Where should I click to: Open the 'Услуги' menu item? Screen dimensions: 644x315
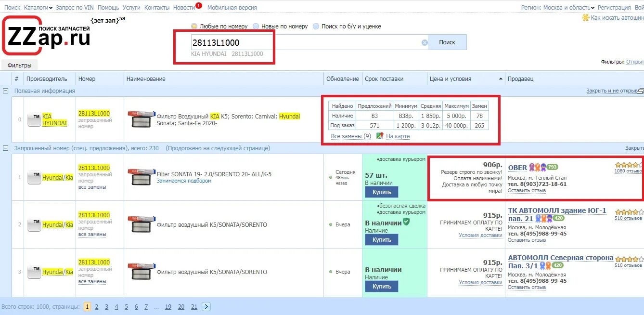click(x=131, y=8)
